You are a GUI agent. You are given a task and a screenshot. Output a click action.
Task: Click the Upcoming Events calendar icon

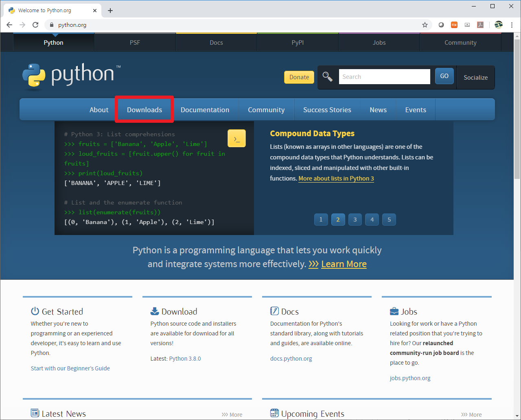(274, 413)
